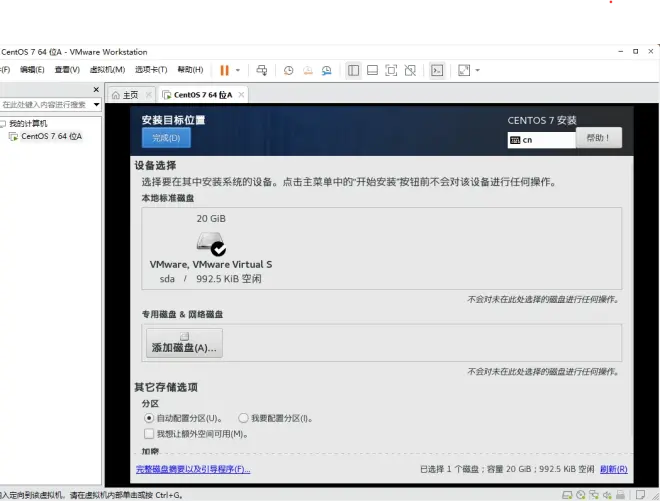Open the 帮助(H) menu
The image size is (660, 501).
(x=190, y=70)
